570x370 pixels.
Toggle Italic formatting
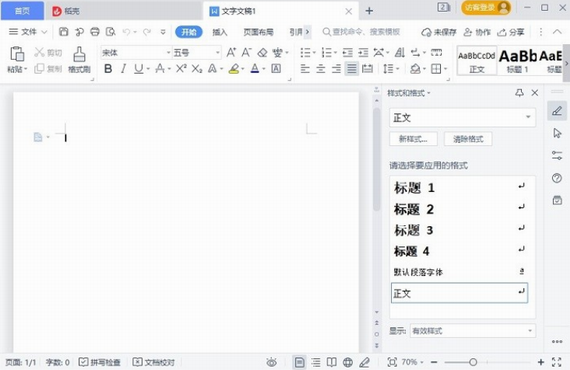(x=124, y=68)
